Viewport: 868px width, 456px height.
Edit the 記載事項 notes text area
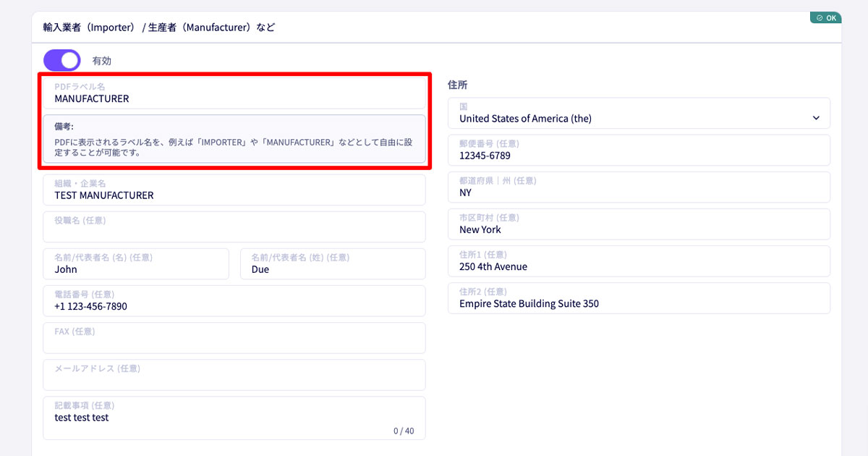click(x=234, y=418)
